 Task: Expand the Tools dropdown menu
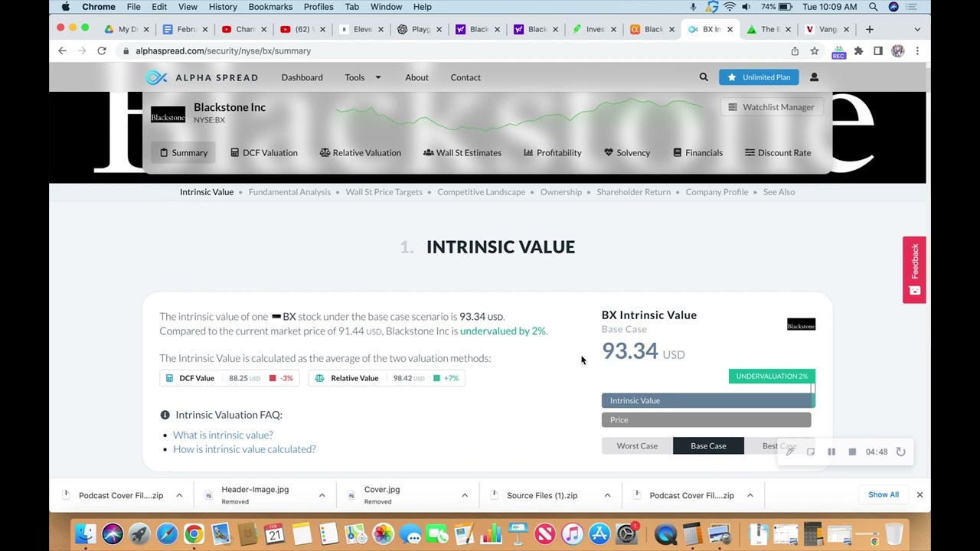(x=362, y=77)
